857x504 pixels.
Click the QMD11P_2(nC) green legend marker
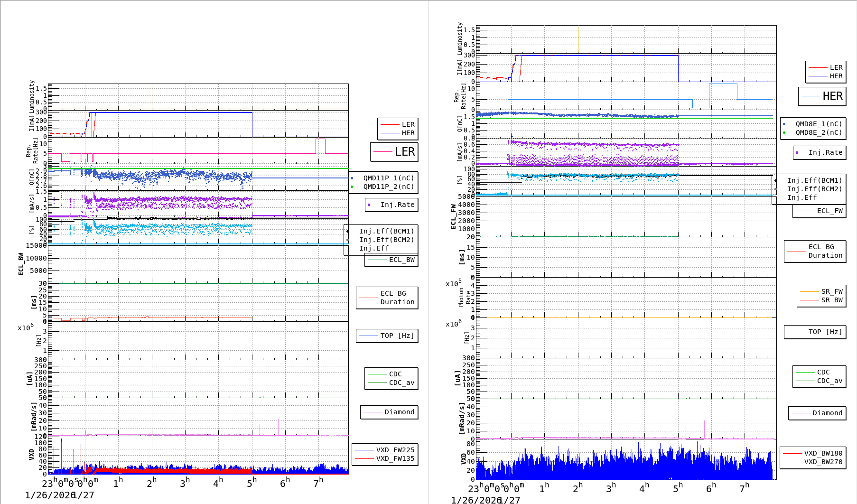coord(352,187)
